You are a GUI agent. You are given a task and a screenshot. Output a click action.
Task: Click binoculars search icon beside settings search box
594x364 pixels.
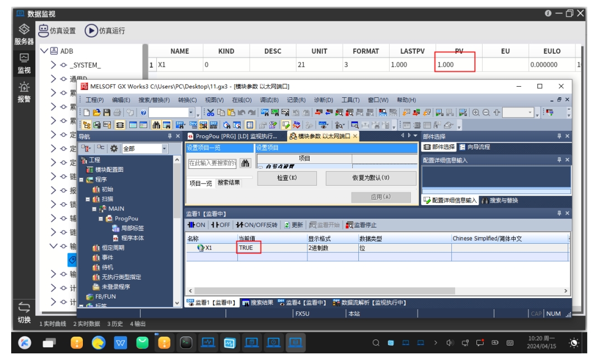coord(245,163)
